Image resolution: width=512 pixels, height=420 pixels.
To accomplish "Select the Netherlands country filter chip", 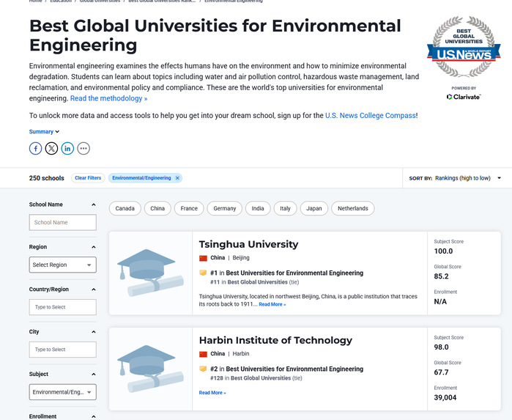I will (352, 208).
